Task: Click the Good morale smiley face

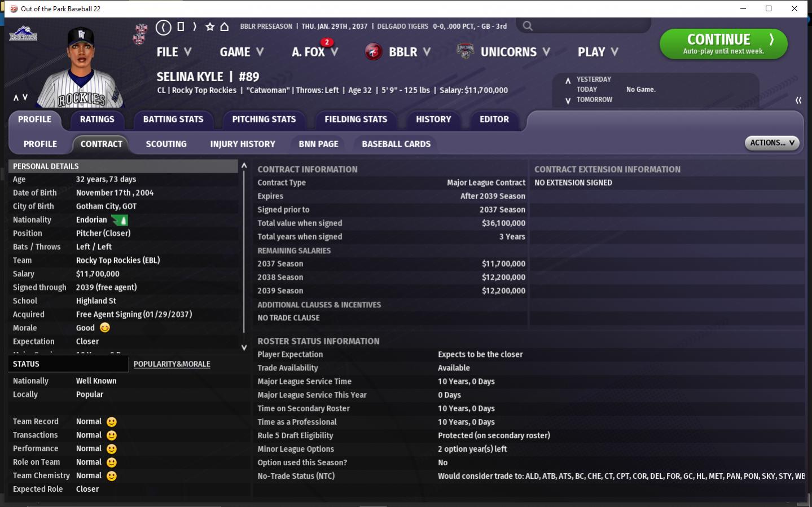Action: point(105,328)
